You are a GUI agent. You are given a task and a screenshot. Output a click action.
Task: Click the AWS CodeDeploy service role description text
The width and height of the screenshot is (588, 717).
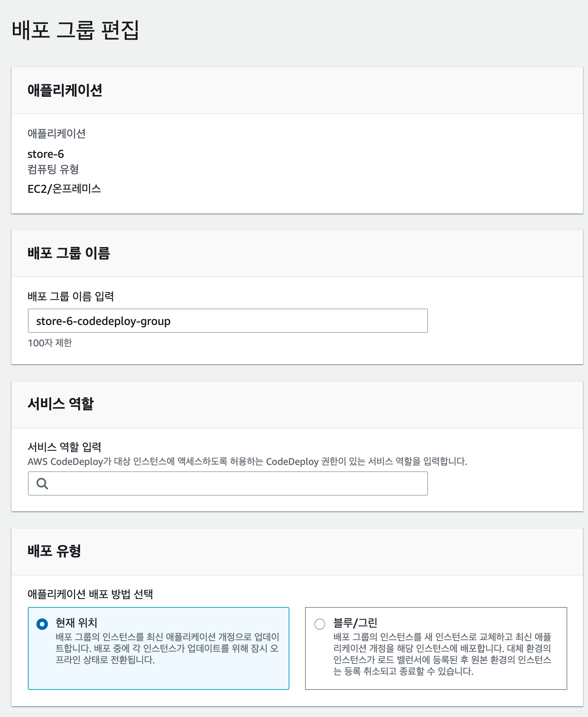pyautogui.click(x=247, y=461)
